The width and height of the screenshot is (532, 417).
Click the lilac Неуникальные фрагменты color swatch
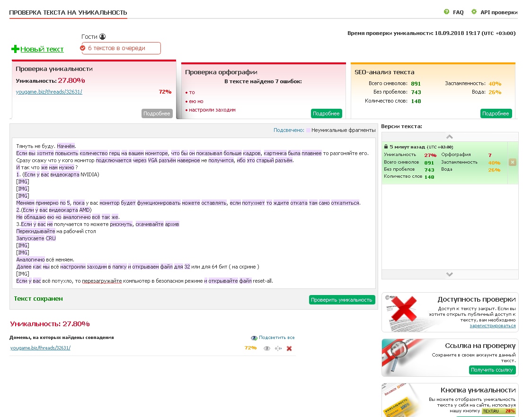[308, 130]
